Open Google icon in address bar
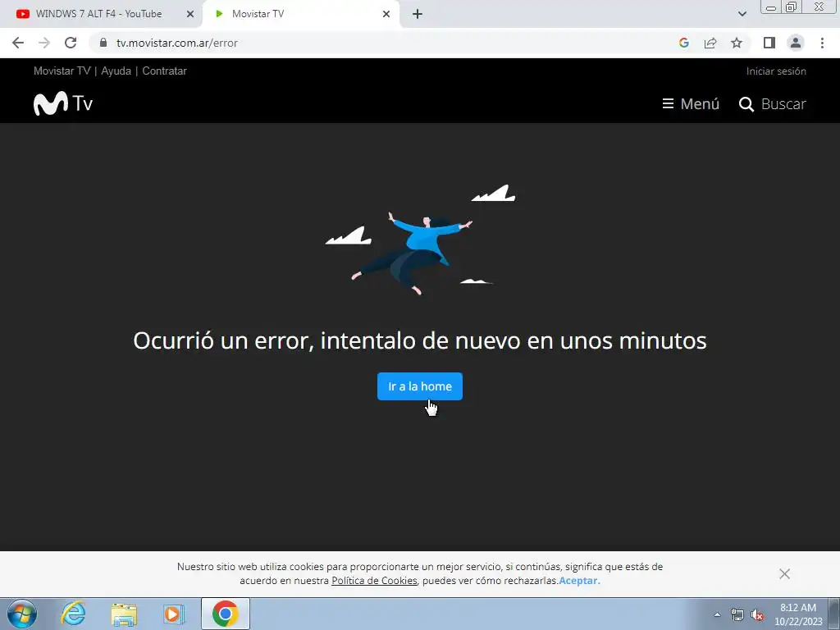Screen dimensions: 840x630 683,43
